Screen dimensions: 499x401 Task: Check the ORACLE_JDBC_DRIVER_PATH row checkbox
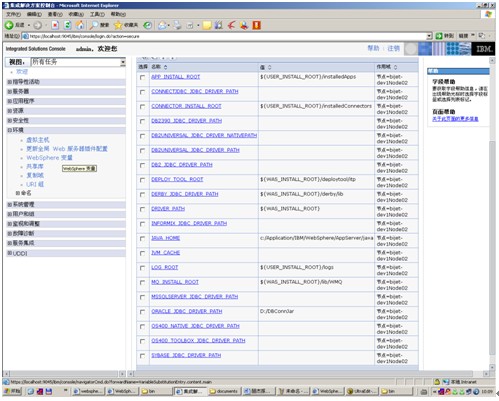click(x=143, y=312)
